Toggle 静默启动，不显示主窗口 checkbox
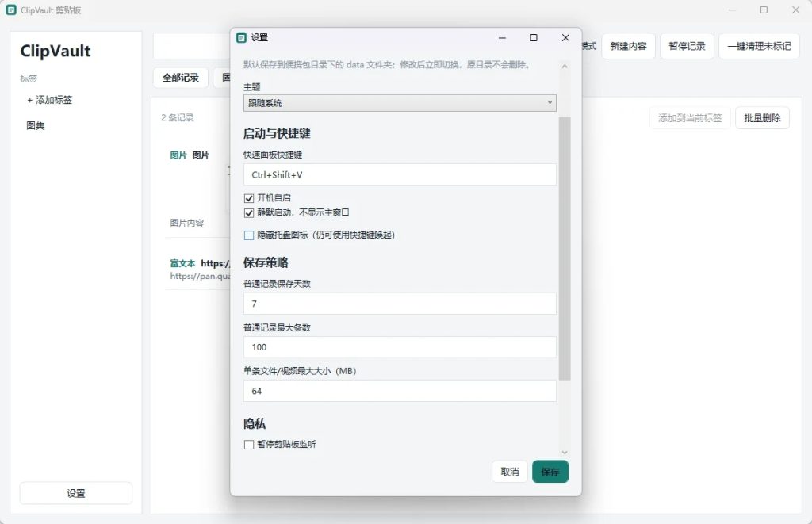 (248, 212)
